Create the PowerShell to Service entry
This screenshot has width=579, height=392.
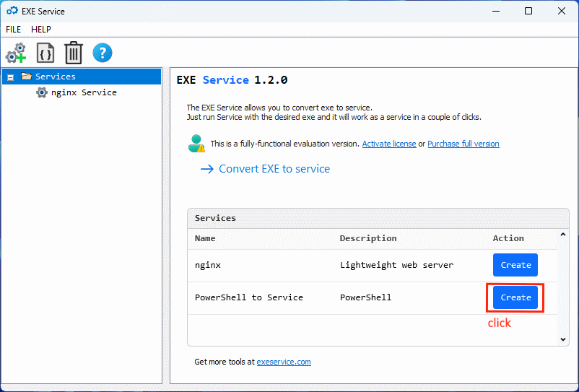pyautogui.click(x=515, y=297)
